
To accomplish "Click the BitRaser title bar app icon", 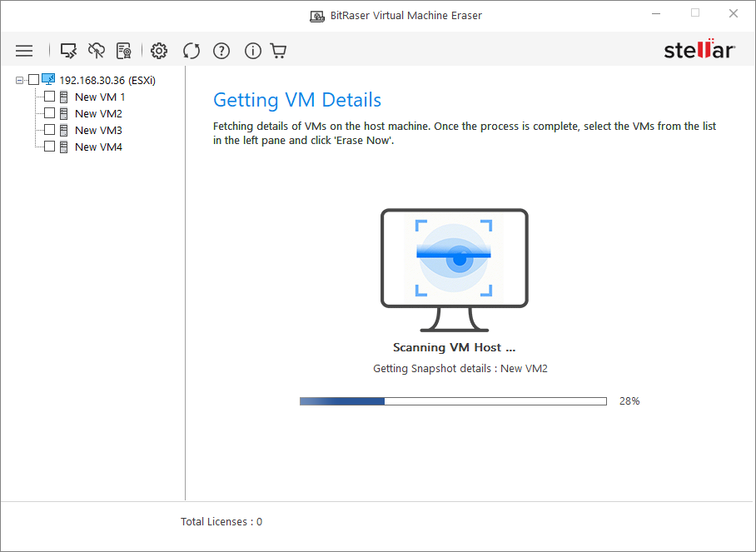I will coord(316,17).
